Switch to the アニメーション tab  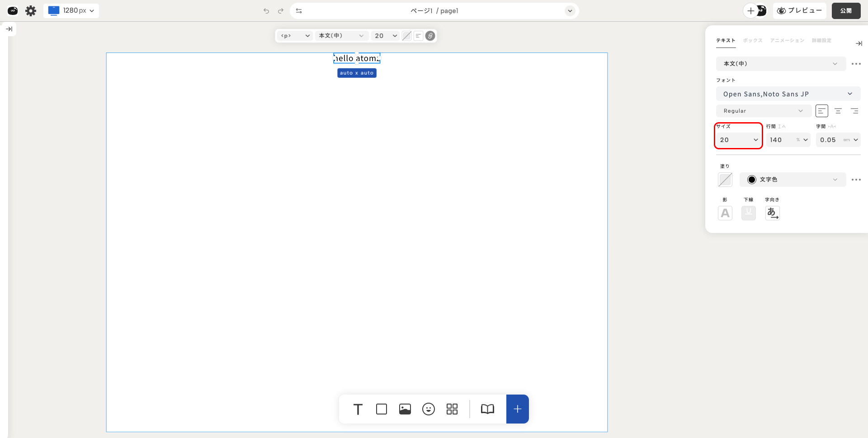[787, 41]
